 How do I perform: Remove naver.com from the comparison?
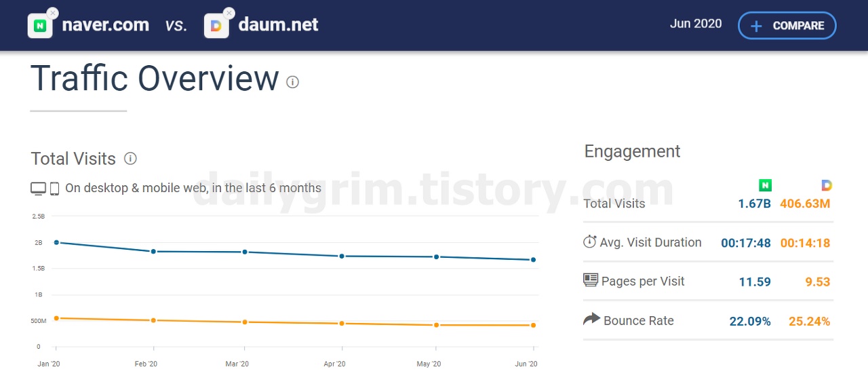click(x=53, y=13)
